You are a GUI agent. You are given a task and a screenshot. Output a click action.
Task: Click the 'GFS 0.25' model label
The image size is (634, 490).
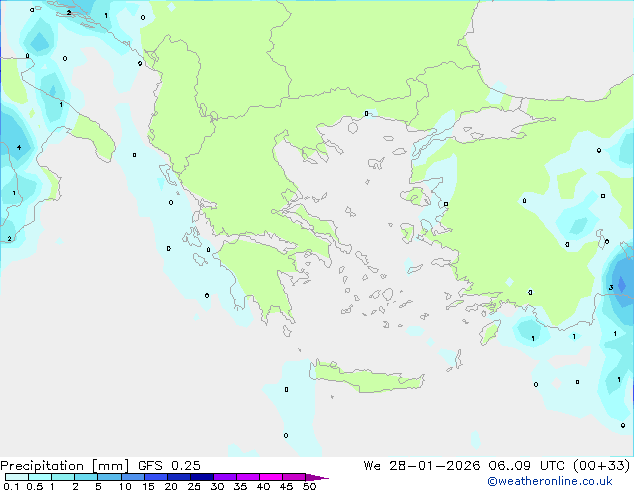coord(169,466)
